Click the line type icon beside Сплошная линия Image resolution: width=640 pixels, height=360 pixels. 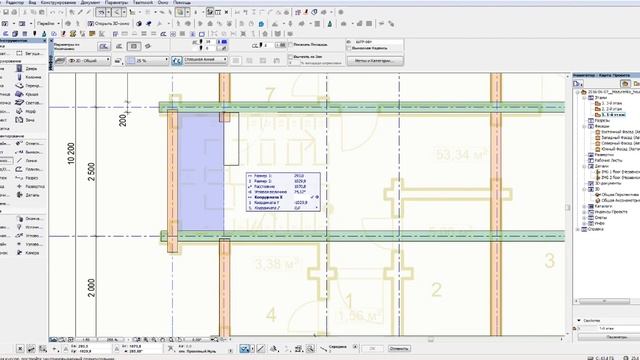pyautogui.click(x=177, y=61)
